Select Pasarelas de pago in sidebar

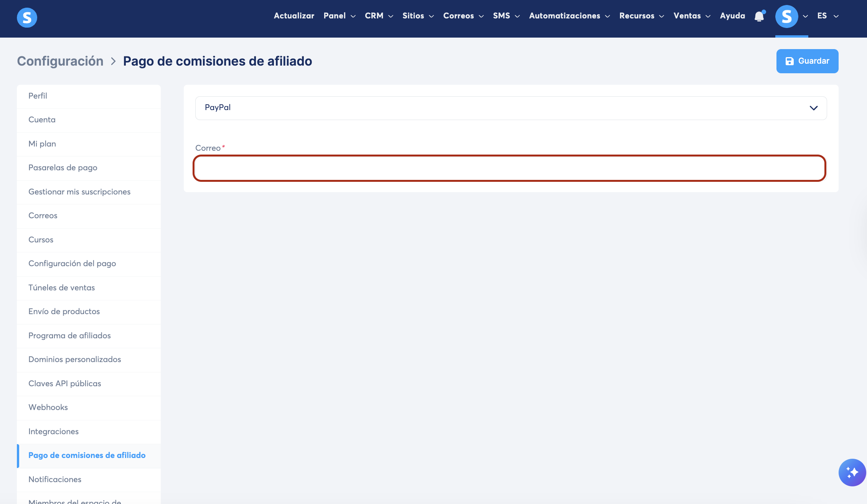coord(63,168)
